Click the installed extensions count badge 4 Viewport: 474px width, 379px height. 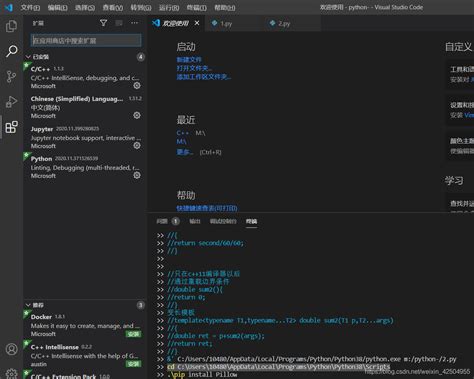pos(141,57)
